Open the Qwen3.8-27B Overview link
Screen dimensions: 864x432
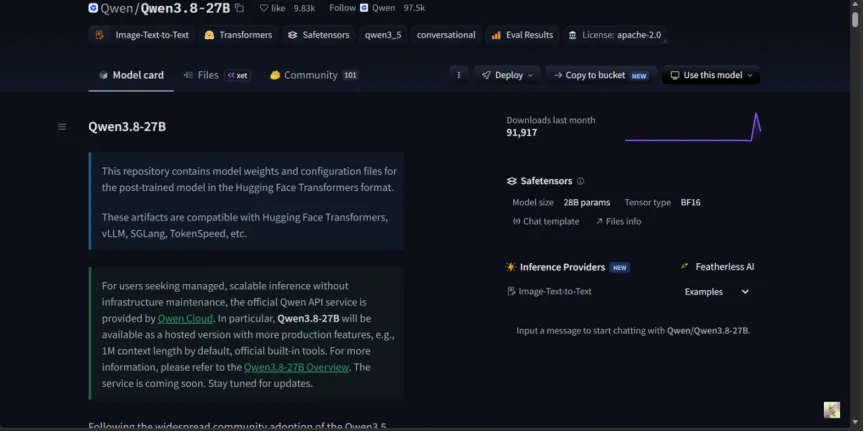(x=296, y=367)
